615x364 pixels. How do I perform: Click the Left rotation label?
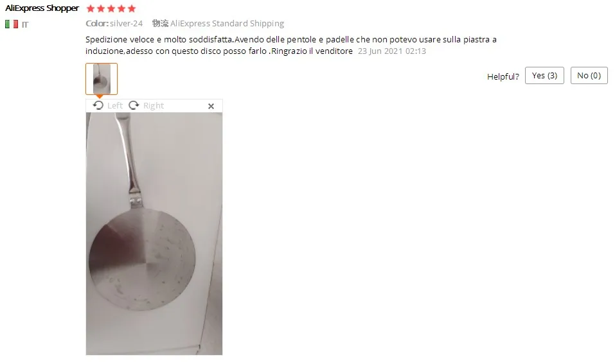[115, 105]
